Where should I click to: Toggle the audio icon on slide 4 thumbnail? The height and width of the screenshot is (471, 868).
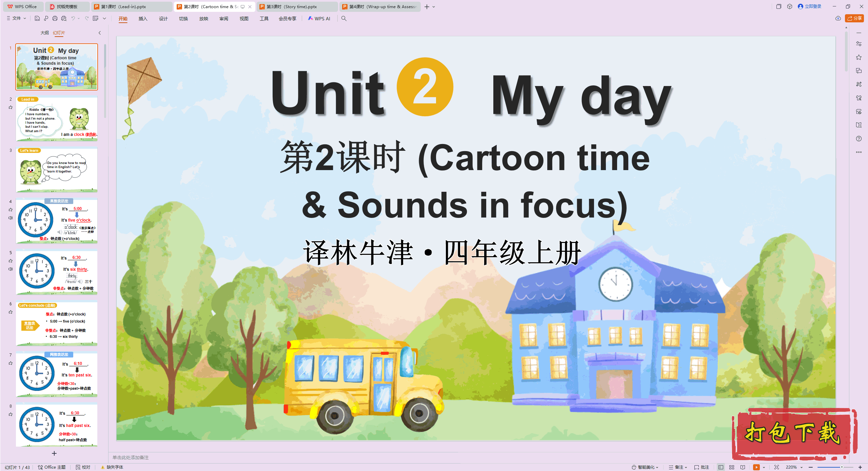tap(10, 218)
